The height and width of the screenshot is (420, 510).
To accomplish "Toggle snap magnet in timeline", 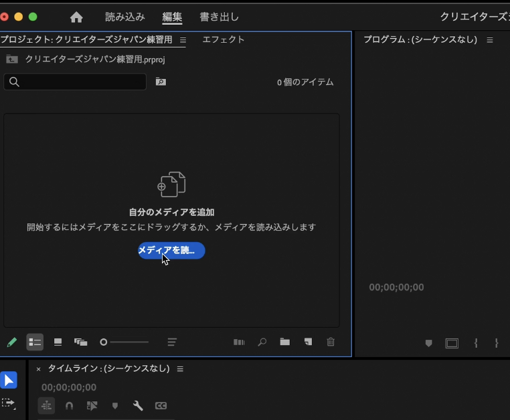I will click(69, 405).
